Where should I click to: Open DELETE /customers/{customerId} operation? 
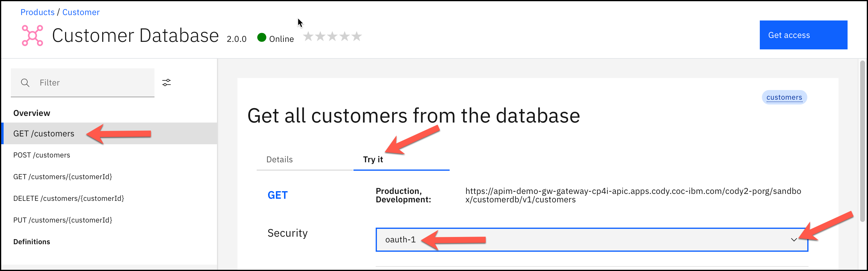pos(69,198)
